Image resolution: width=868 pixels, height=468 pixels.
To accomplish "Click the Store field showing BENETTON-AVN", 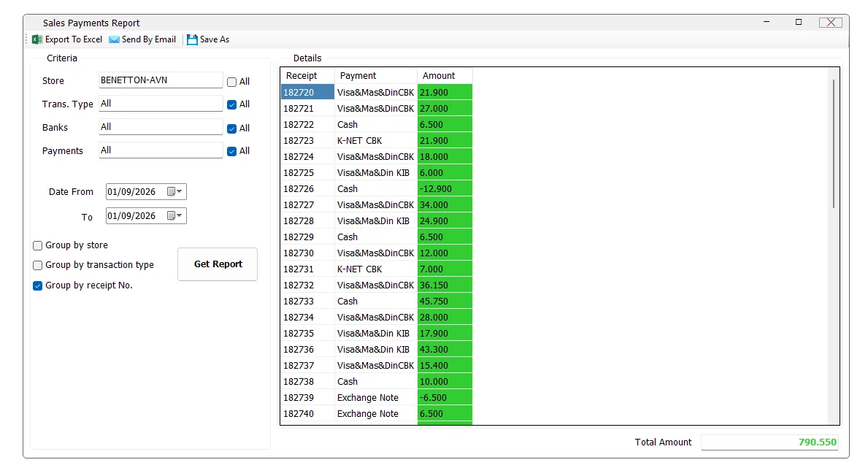I will (x=161, y=80).
